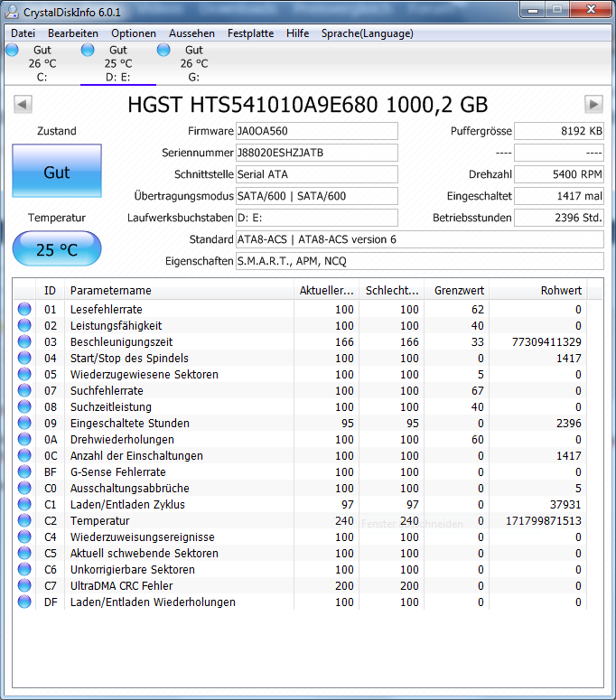Select the raw value 37931
Viewport: 616px width, 700px height.
coord(565,505)
